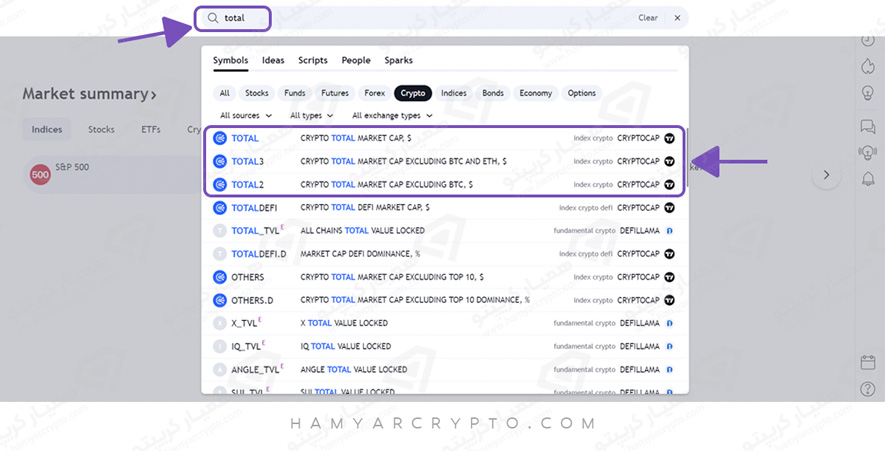
Task: Filter results by Futures
Action: pos(335,93)
